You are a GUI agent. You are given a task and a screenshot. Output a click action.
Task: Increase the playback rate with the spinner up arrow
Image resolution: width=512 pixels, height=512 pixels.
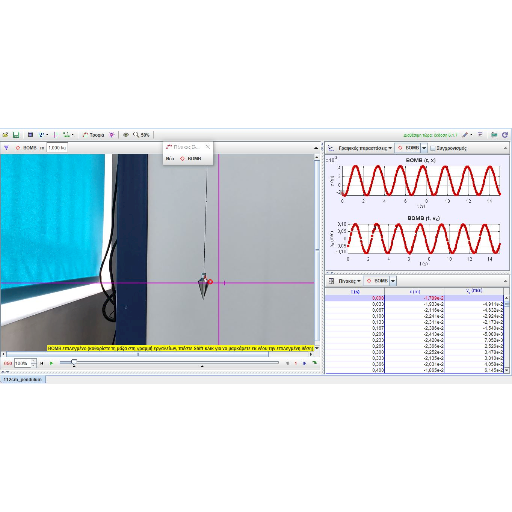(33, 361)
